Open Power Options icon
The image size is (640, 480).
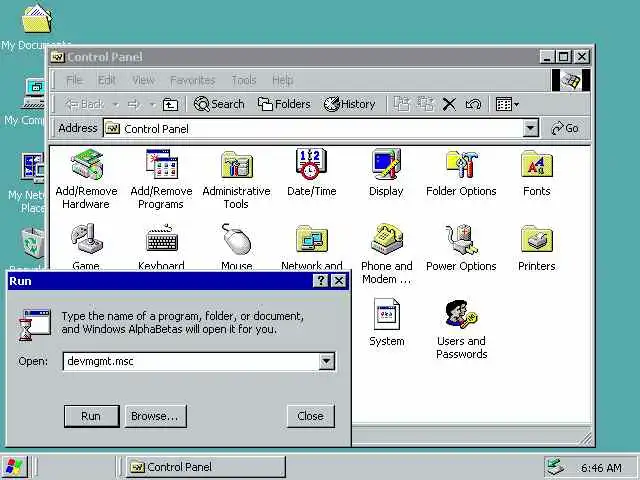point(461,248)
